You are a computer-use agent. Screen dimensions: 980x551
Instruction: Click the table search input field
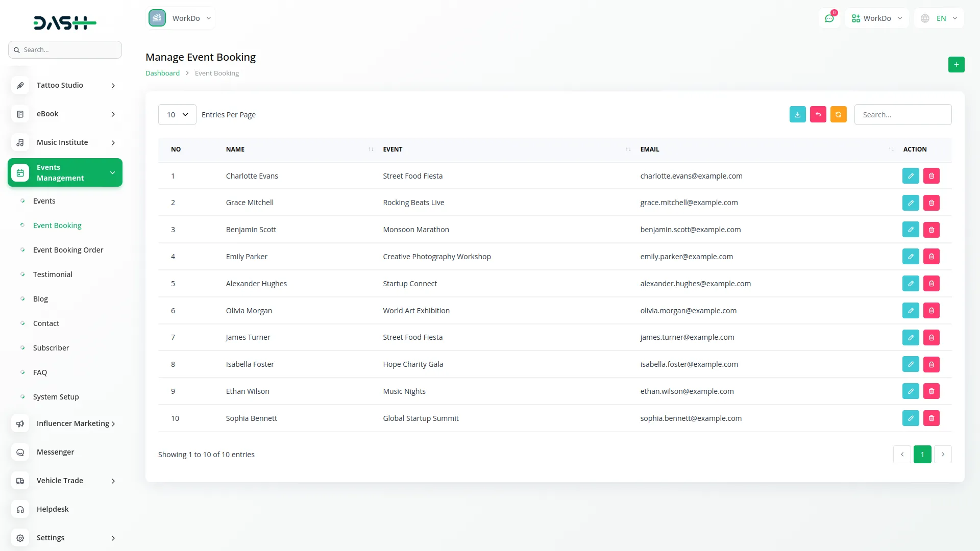coord(902,115)
